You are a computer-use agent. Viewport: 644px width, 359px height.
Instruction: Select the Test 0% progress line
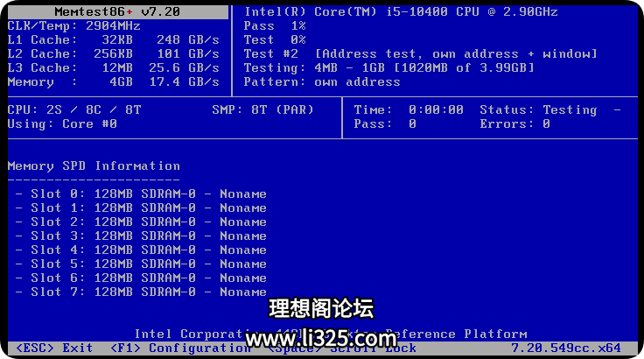click(275, 40)
